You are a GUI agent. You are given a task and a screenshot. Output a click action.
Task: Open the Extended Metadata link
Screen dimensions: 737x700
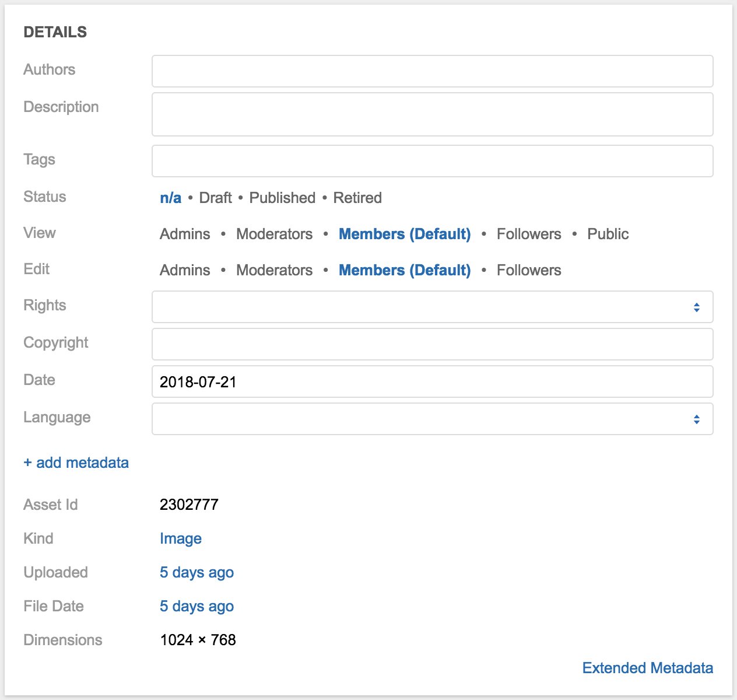click(x=647, y=668)
